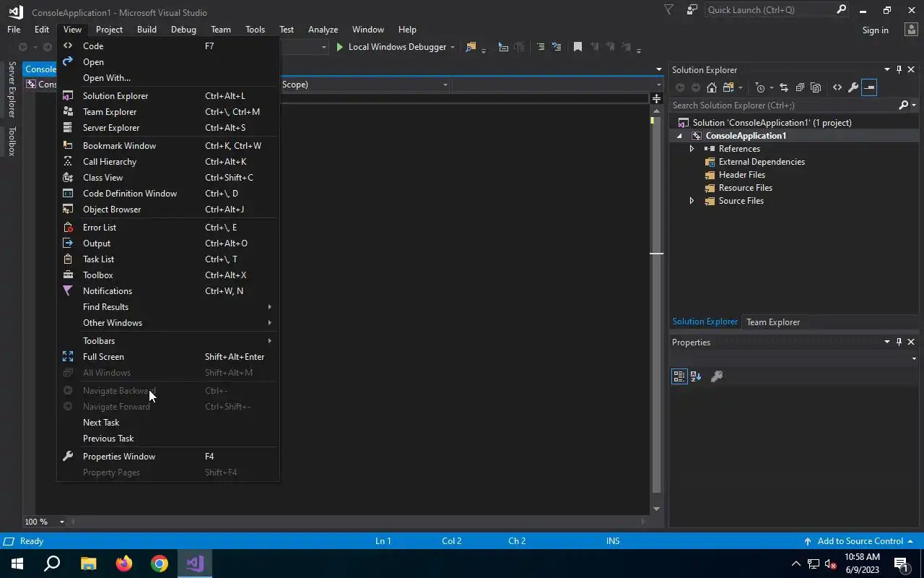Open zoom level 100 % dropdown
Image resolution: width=924 pixels, height=578 pixels.
[62, 522]
